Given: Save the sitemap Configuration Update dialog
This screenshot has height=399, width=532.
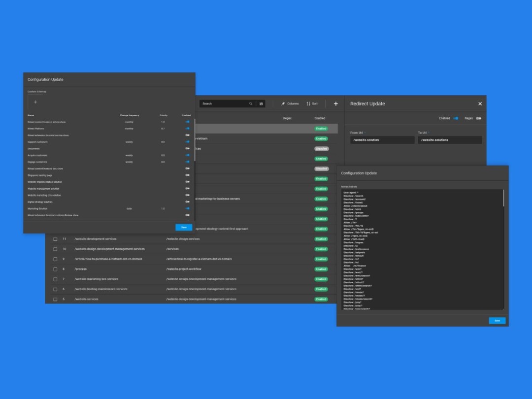Looking at the screenshot, I should [x=184, y=227].
